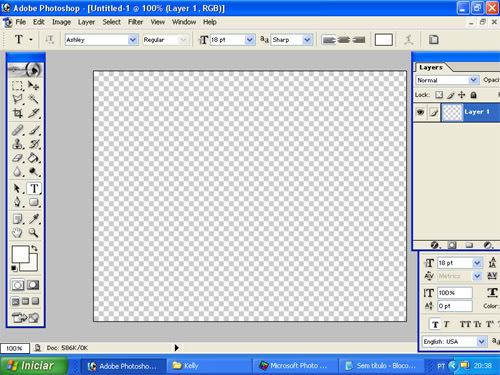The height and width of the screenshot is (375, 500).
Task: Toggle lock image pixels
Action: (450, 95)
